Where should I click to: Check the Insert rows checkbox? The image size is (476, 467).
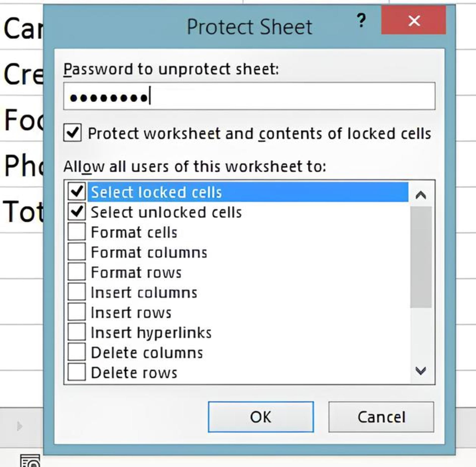pyautogui.click(x=77, y=312)
